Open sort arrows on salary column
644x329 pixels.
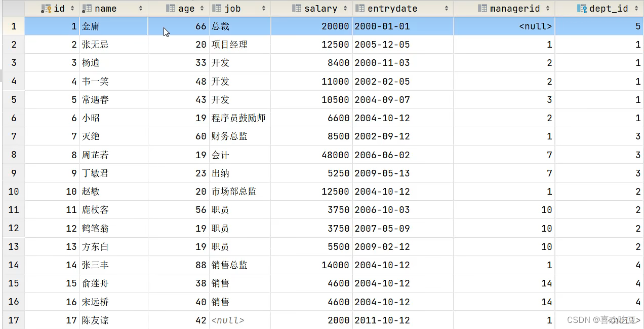coord(345,9)
